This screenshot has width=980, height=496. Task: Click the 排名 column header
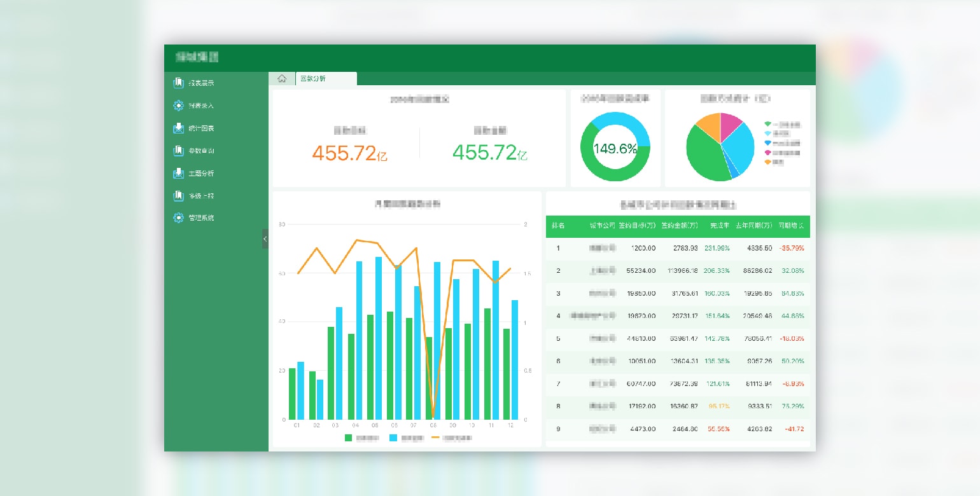click(558, 226)
